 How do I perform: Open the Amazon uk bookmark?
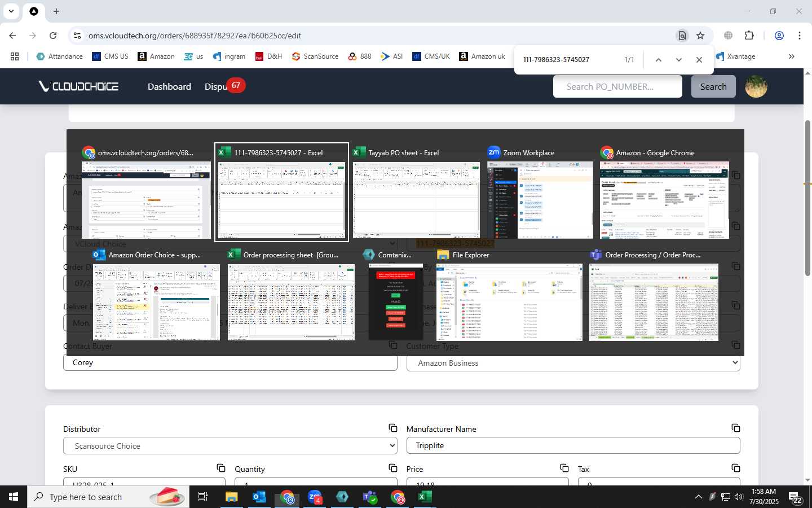(x=482, y=56)
